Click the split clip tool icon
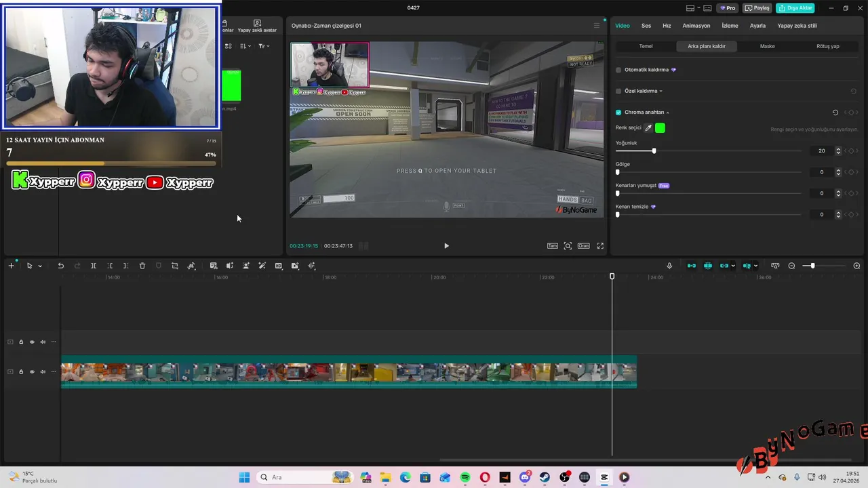This screenshot has width=868, height=488. pyautogui.click(x=94, y=266)
